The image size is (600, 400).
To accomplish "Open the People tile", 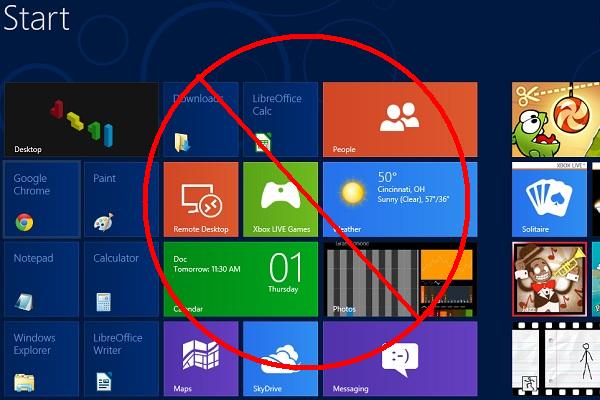I will pos(400,120).
